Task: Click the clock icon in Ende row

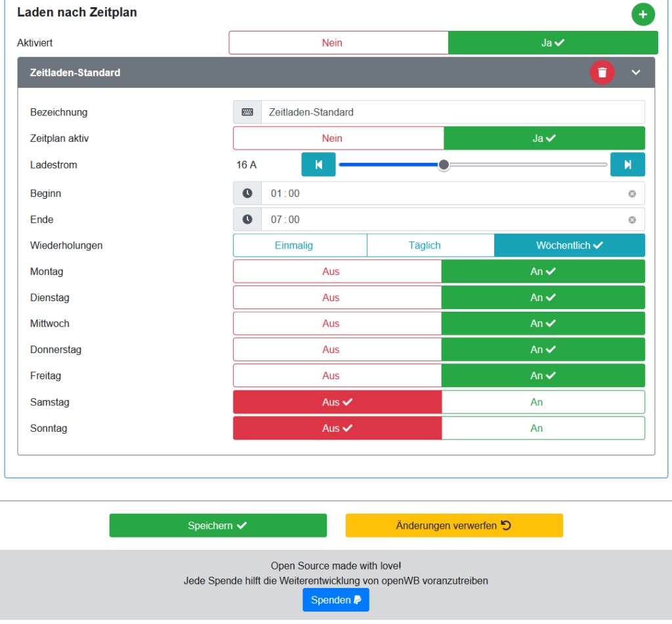Action: [x=247, y=220]
